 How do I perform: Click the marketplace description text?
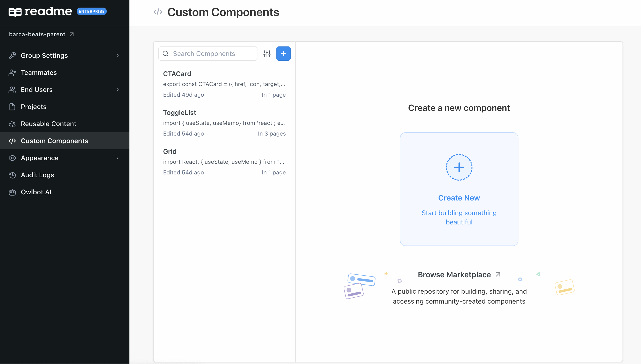pyautogui.click(x=459, y=296)
